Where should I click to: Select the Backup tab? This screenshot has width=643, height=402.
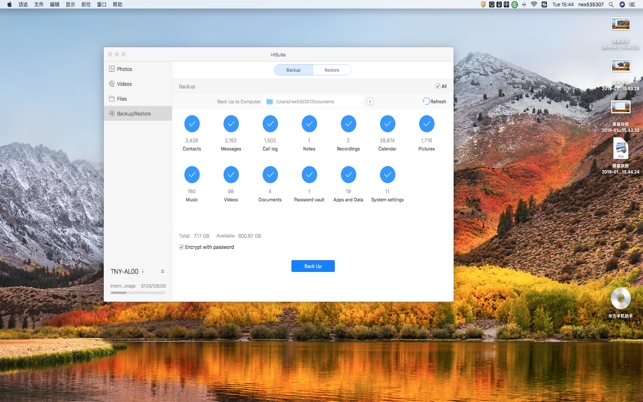(x=293, y=70)
